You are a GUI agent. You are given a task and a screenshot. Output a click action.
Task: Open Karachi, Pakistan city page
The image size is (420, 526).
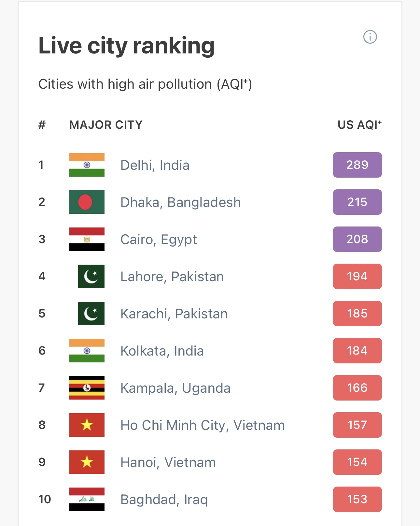(x=174, y=314)
